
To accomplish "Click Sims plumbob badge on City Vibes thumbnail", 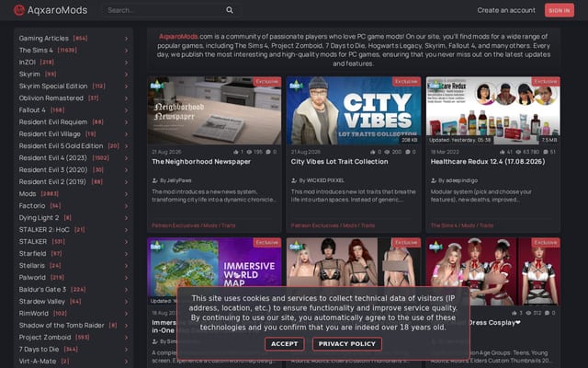I will 295,86.
